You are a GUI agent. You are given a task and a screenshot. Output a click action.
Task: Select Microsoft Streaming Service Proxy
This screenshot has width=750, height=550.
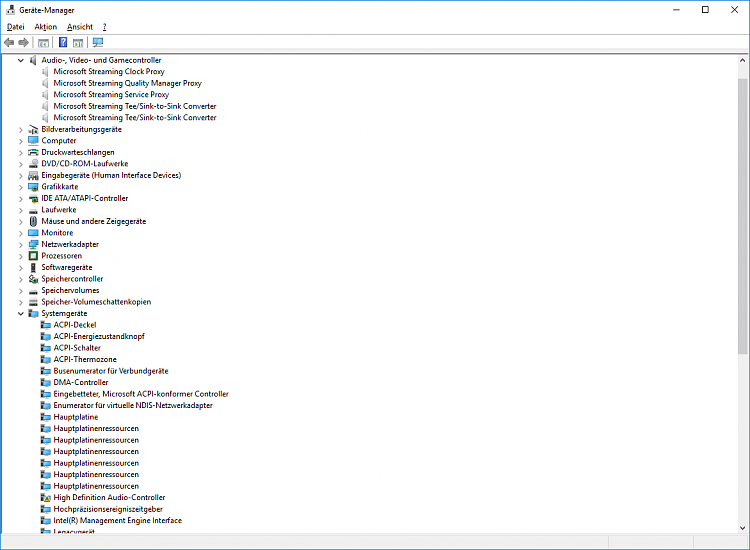111,95
